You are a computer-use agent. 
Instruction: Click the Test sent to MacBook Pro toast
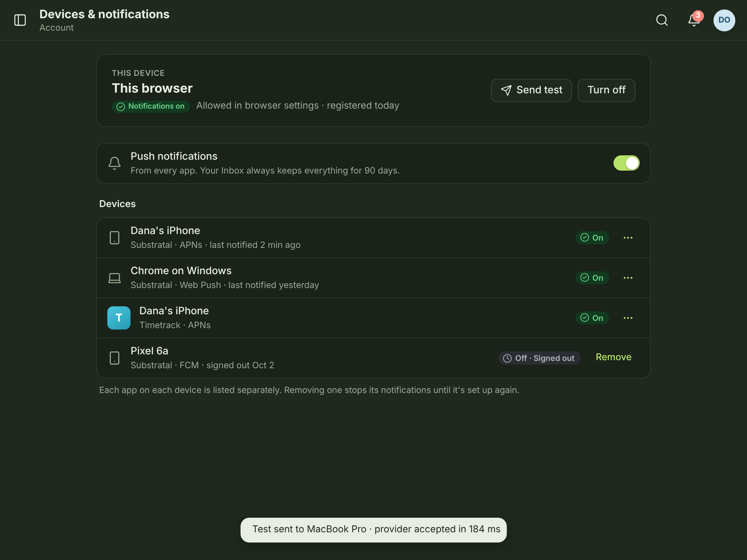point(373,530)
